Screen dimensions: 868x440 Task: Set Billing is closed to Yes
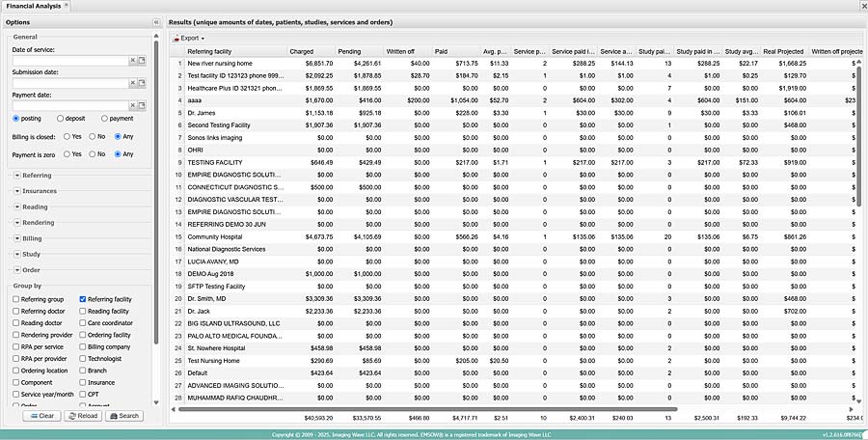[65, 137]
